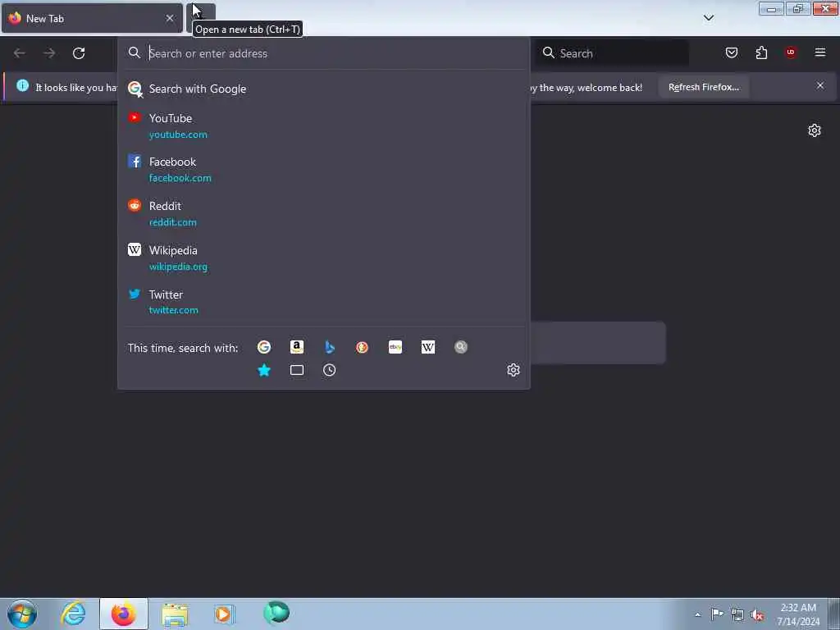Close the New Tab tab

point(170,18)
